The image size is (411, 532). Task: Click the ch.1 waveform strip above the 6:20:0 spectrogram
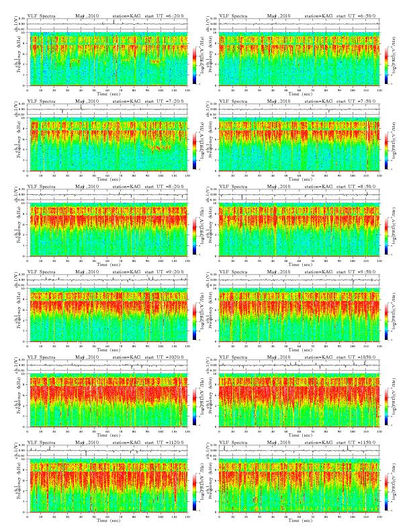click(107, 24)
